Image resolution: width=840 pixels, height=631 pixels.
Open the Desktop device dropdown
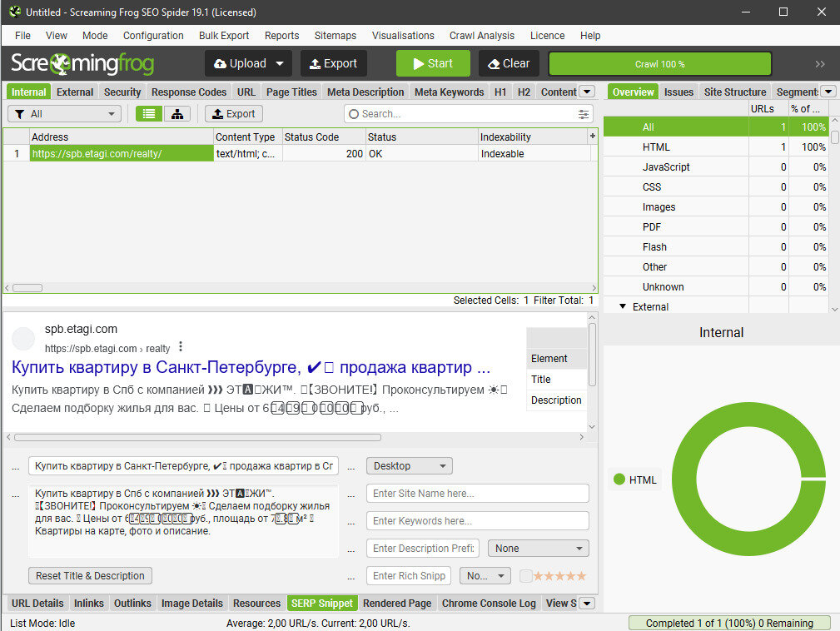pyautogui.click(x=409, y=465)
